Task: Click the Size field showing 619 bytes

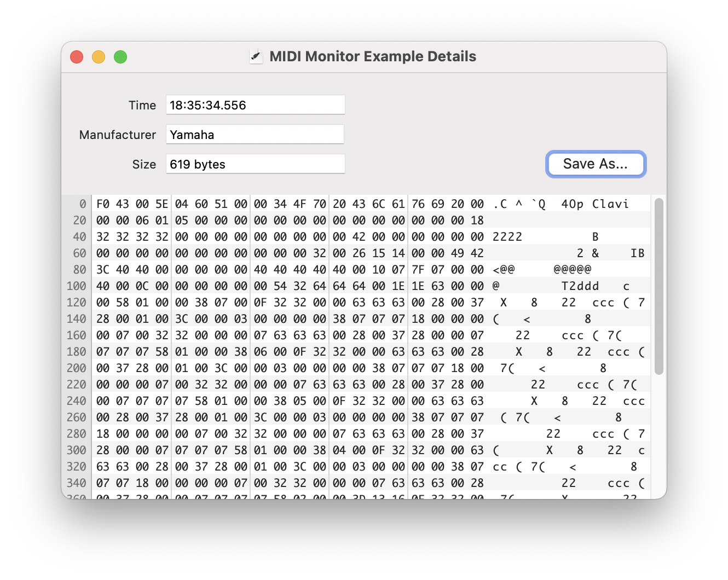Action: [255, 164]
